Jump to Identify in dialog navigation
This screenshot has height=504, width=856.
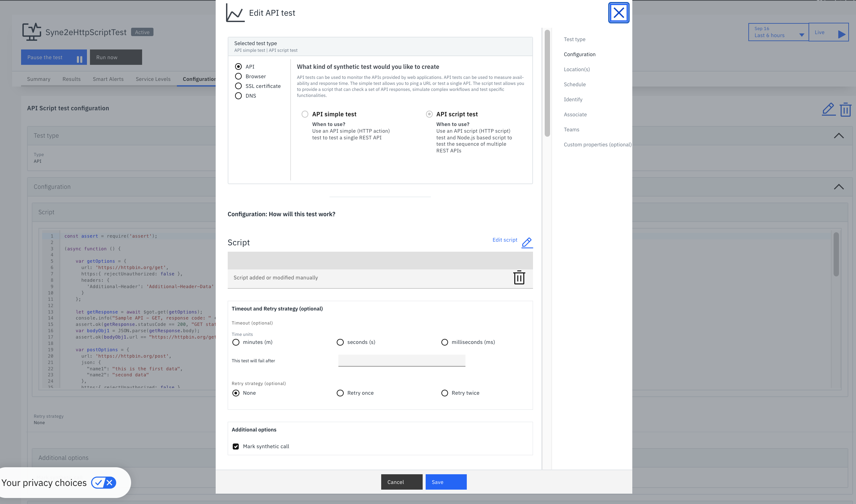point(573,100)
